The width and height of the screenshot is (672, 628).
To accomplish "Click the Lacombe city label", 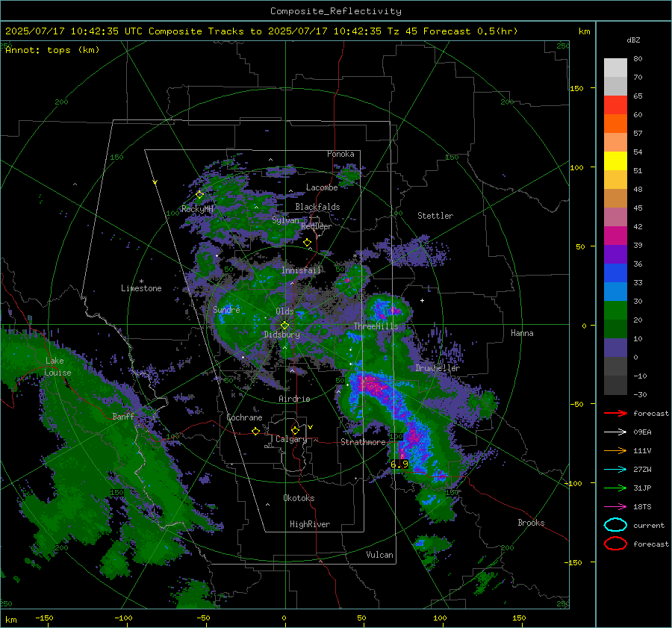I will 322,187.
